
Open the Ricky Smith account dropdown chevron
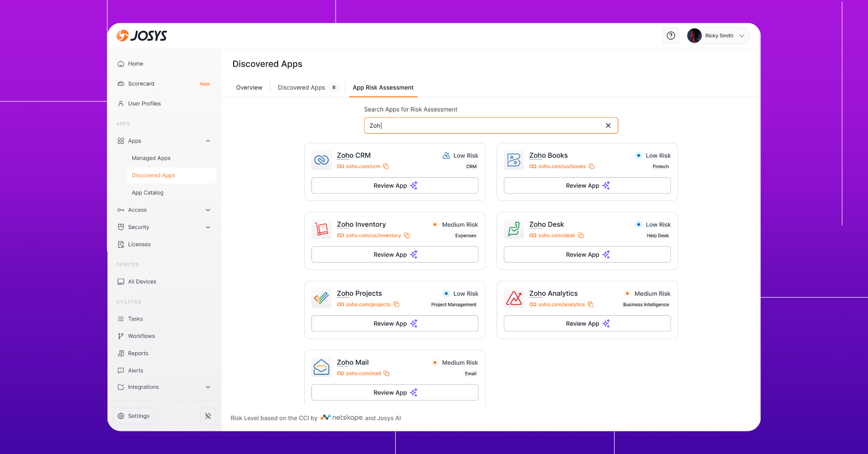[742, 36]
